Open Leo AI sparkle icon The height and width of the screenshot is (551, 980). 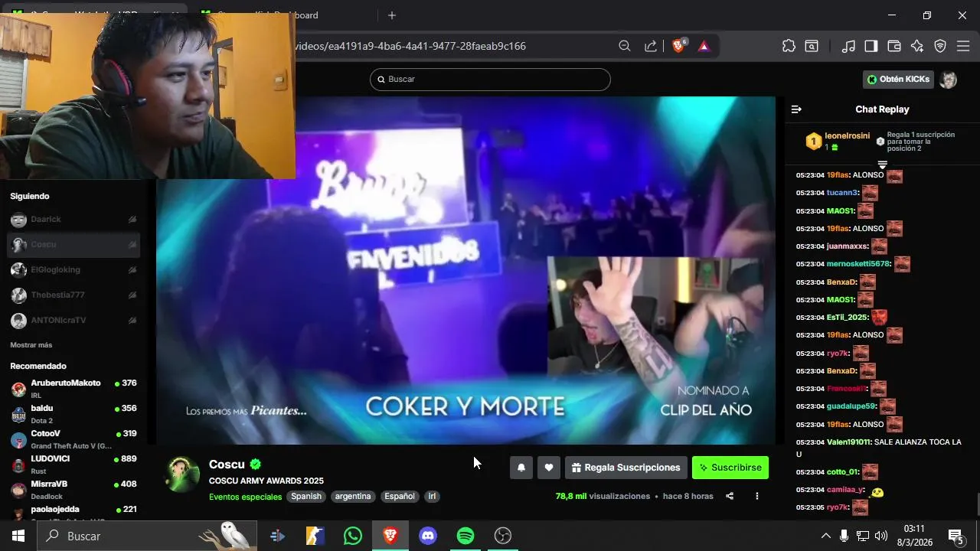[x=917, y=46]
